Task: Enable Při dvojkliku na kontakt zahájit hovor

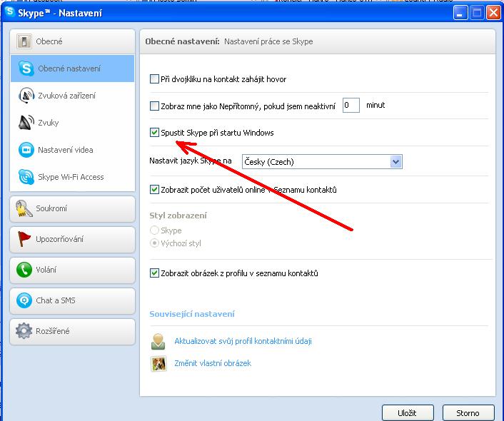Action: (x=154, y=78)
